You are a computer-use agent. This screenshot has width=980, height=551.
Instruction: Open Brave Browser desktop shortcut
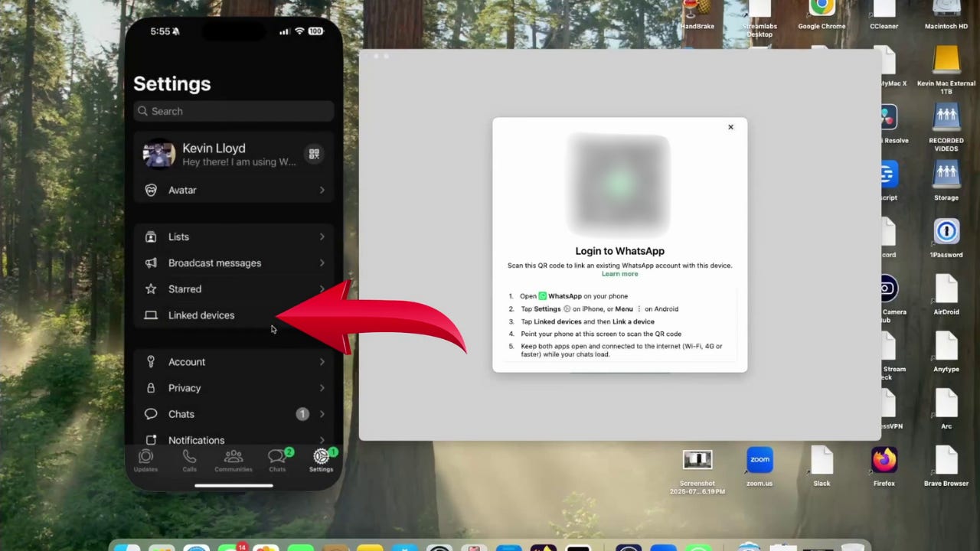coord(946,460)
